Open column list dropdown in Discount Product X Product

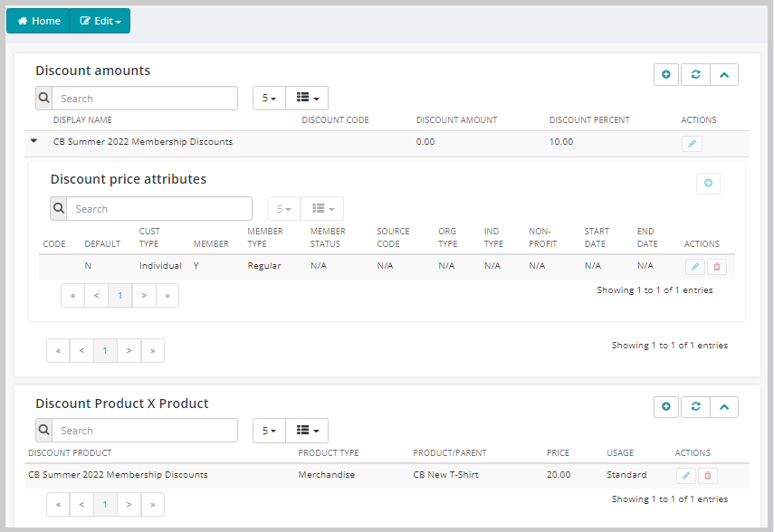pos(307,431)
